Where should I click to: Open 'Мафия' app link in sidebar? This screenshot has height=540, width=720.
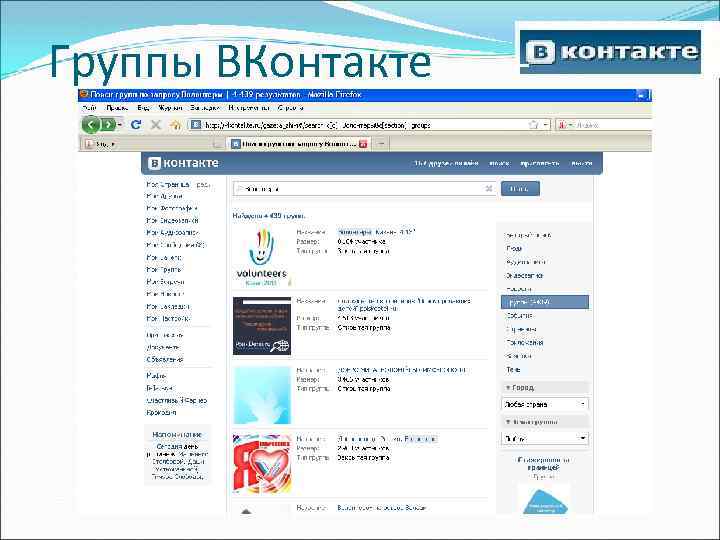(156, 376)
